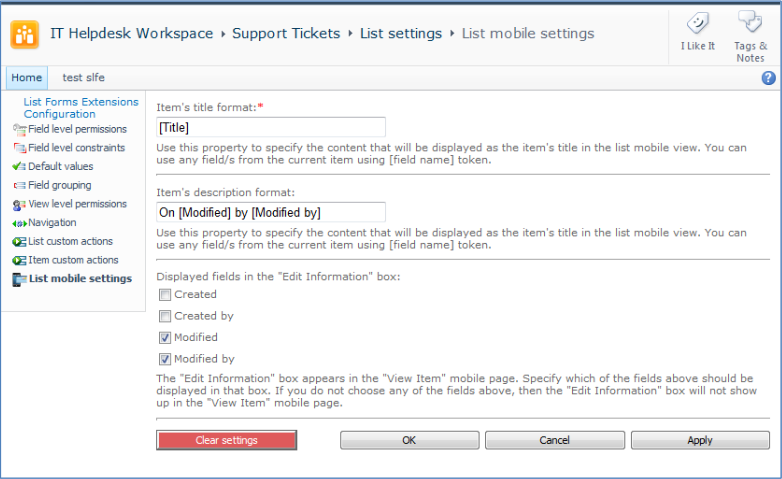Go to Support Tickets breadcrumb link
782x479 pixels.
point(286,33)
